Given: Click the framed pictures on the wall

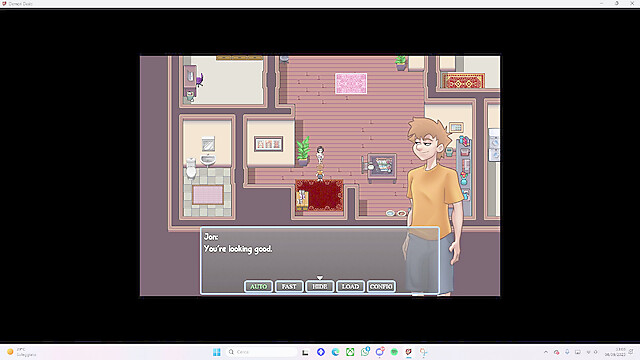Looking at the screenshot, I should click(268, 144).
